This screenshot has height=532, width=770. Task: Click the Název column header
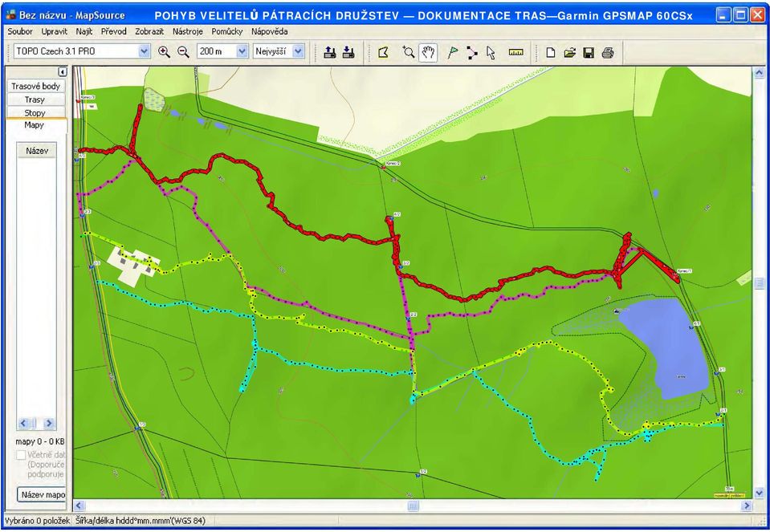37,151
